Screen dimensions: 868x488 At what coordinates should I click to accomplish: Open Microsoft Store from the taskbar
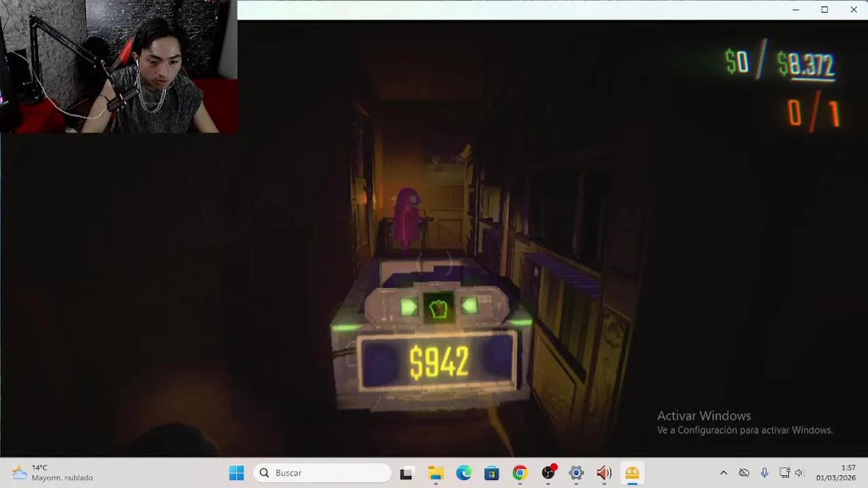[x=492, y=473]
